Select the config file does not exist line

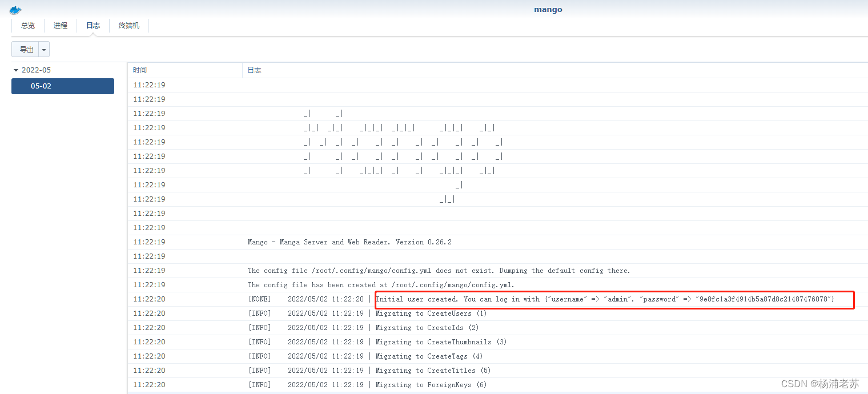tap(498, 271)
